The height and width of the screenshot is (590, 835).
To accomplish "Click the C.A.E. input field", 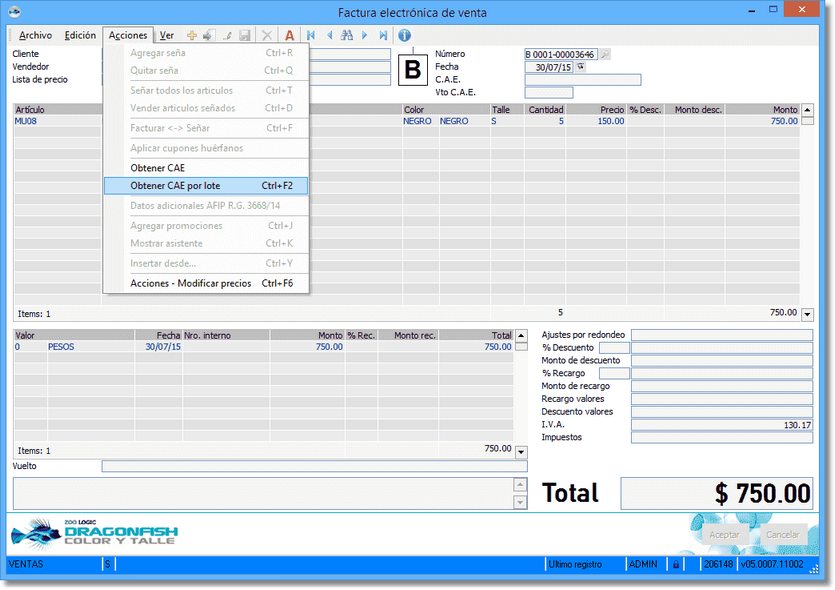I will [x=582, y=80].
